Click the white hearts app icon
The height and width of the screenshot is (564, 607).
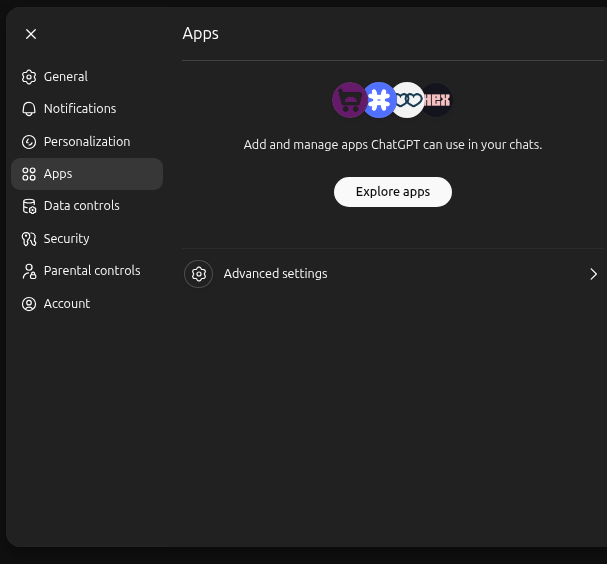[408, 100]
